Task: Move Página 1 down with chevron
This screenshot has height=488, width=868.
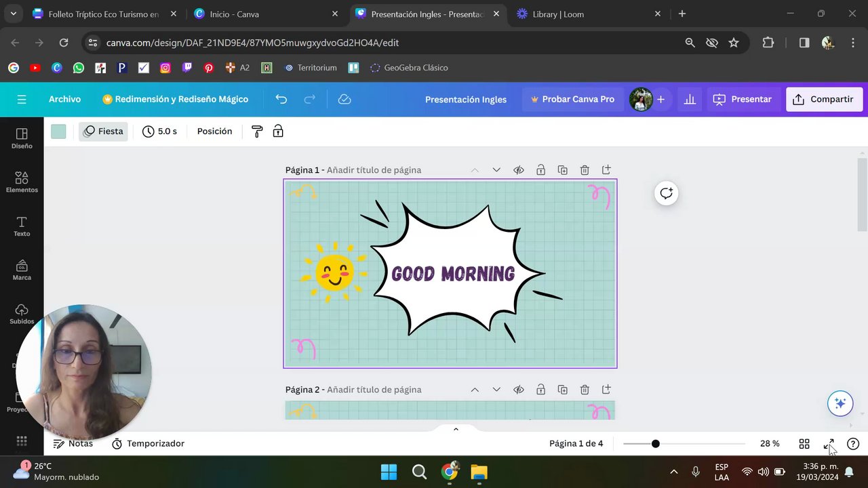Action: click(x=496, y=170)
